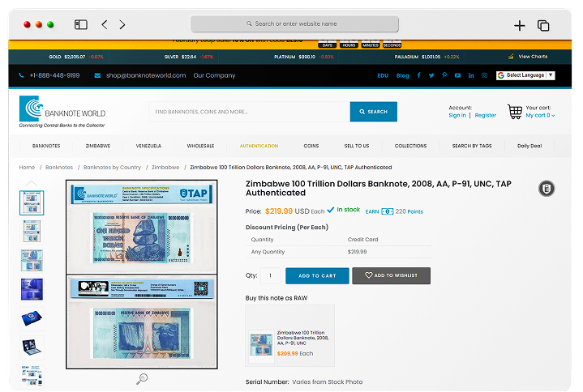This screenshot has width=583, height=392.
Task: Click the Register link
Action: click(x=485, y=116)
